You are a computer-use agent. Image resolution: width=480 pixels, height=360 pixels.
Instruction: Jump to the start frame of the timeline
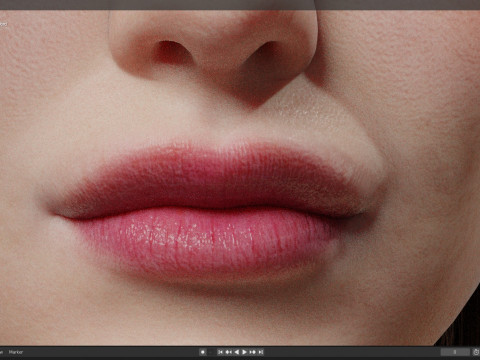220,352
